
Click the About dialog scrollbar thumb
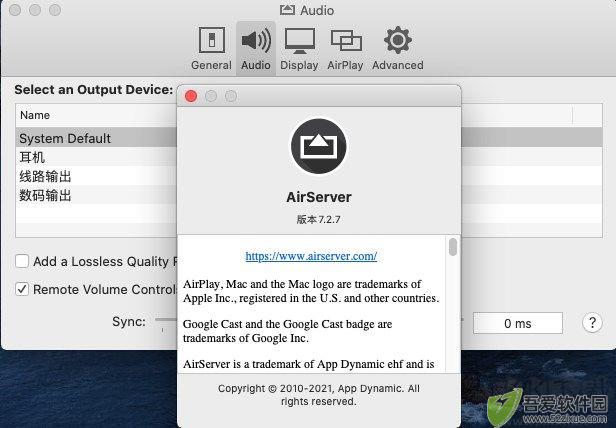[x=453, y=247]
